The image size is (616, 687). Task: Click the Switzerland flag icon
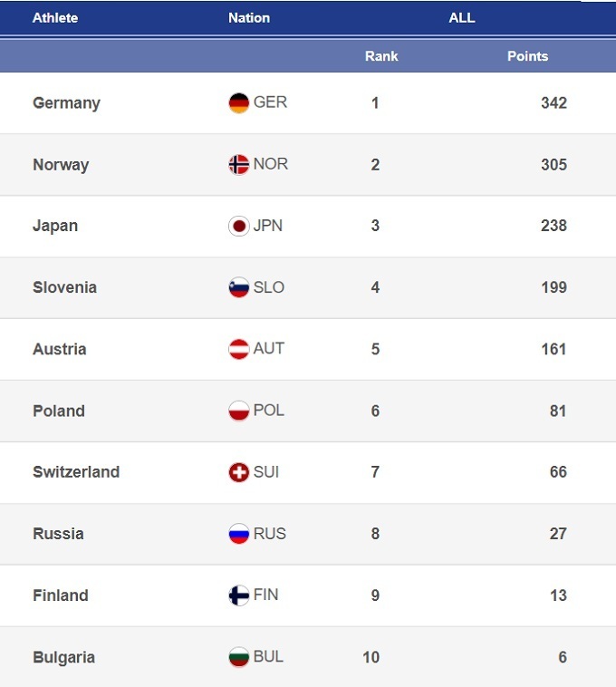pos(238,472)
